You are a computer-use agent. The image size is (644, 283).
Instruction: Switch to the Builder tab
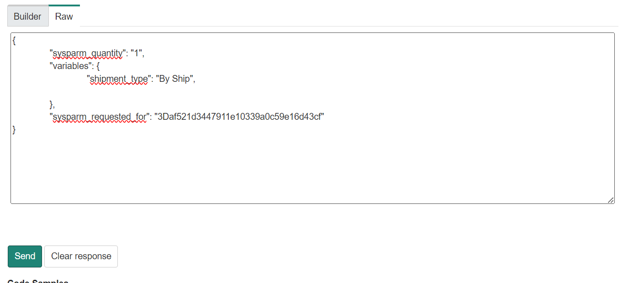27,16
